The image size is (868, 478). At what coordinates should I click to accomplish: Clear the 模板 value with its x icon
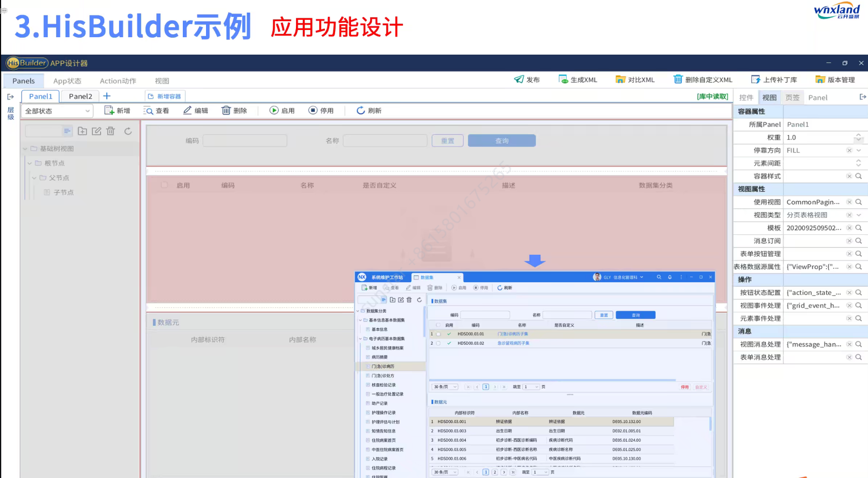(849, 228)
